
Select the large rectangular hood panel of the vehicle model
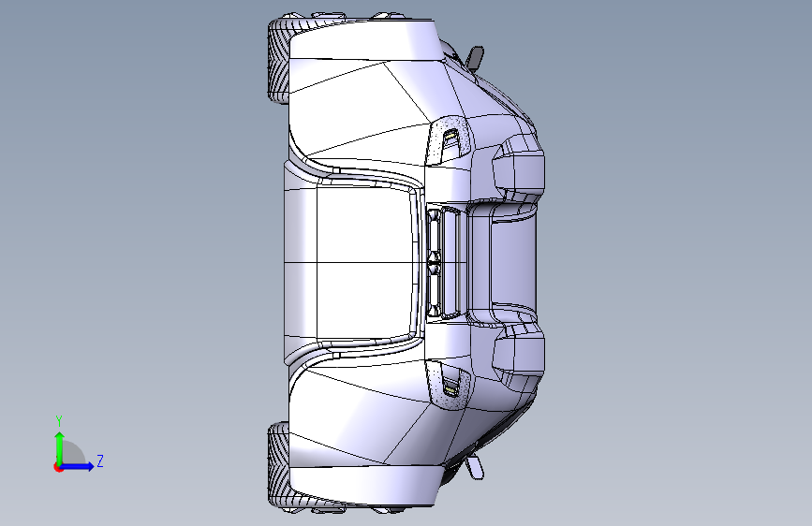pyautogui.click(x=366, y=262)
